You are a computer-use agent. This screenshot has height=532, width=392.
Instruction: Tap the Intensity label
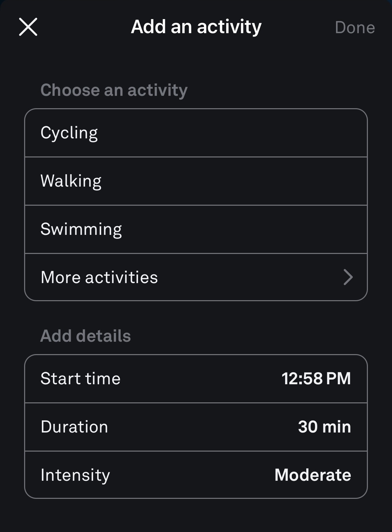tap(75, 475)
